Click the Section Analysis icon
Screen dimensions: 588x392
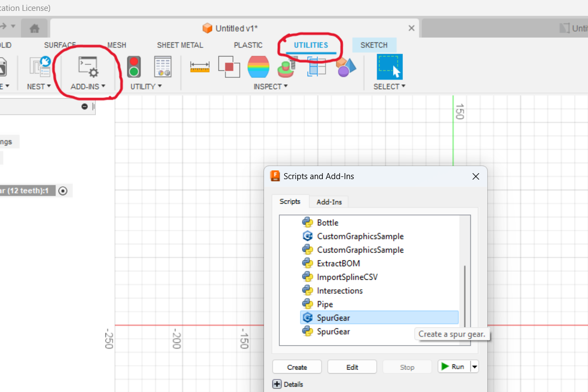point(316,66)
